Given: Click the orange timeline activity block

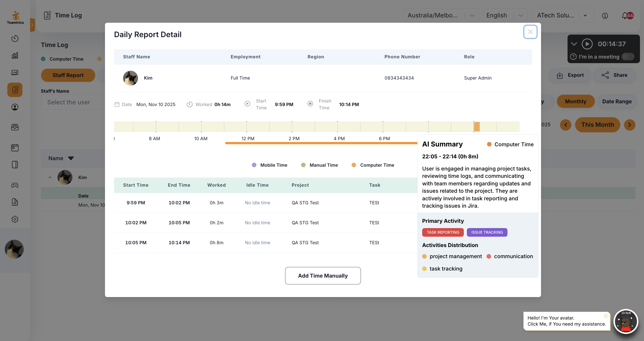Looking at the screenshot, I should click(477, 127).
